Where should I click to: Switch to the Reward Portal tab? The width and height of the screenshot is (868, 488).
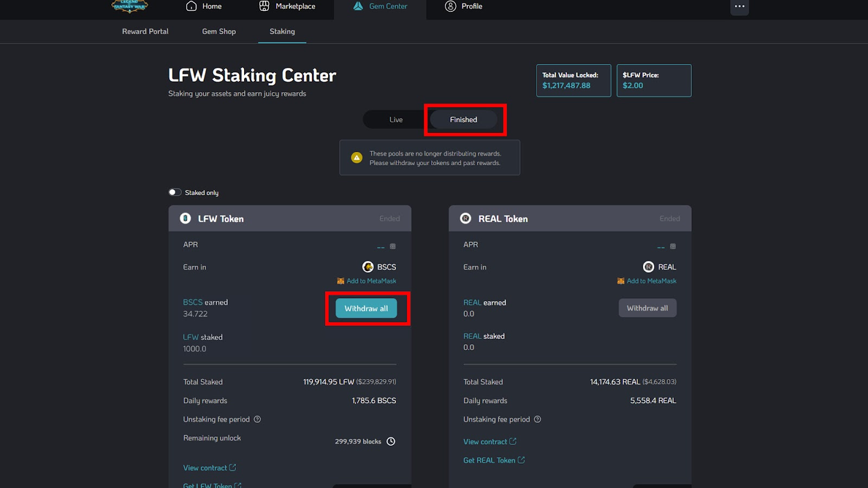coord(145,31)
